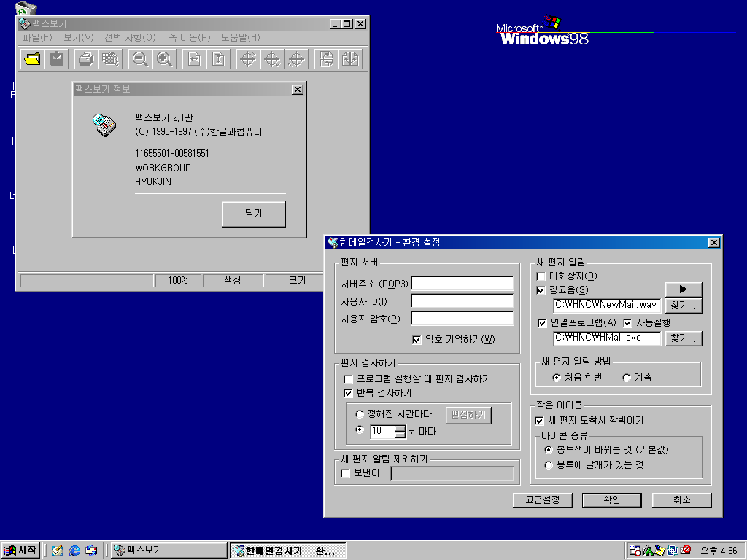Click the NewMail.Wav path field
Screen dimensions: 747x560
coord(608,305)
